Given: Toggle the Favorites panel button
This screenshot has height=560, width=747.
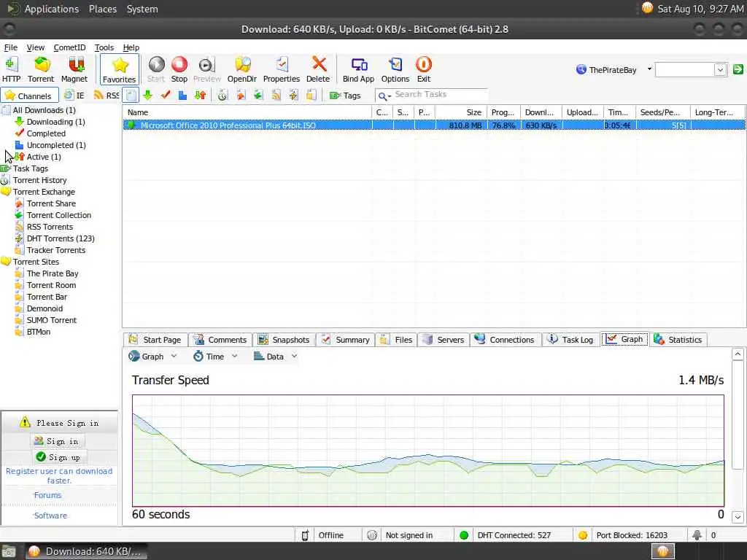Looking at the screenshot, I should (x=120, y=69).
